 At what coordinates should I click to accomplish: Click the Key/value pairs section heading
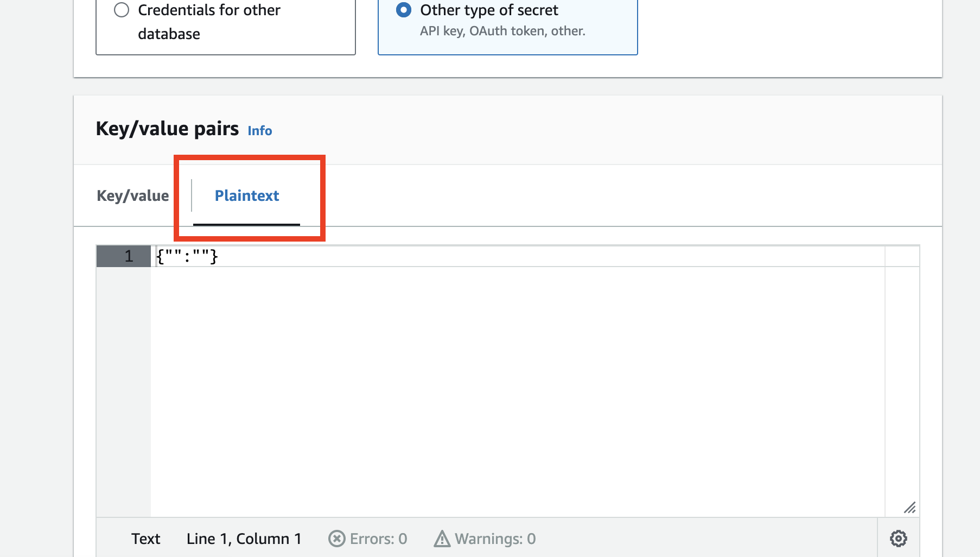tap(167, 129)
